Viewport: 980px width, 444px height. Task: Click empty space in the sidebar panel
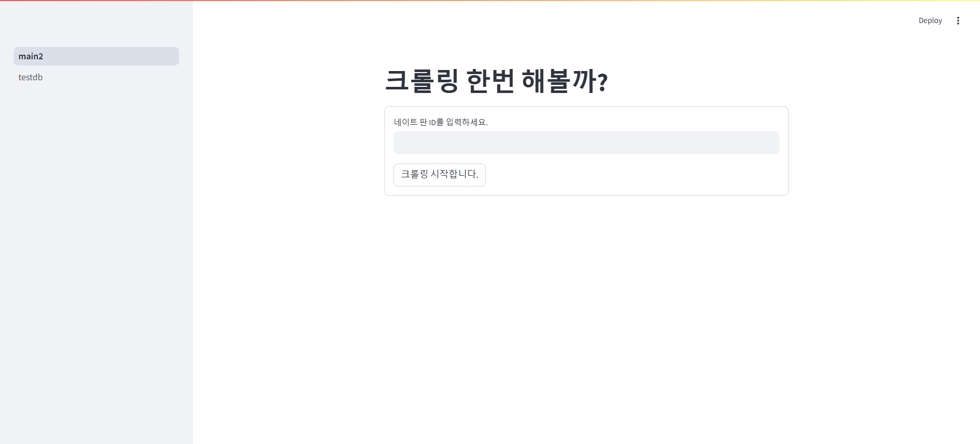coord(96,255)
